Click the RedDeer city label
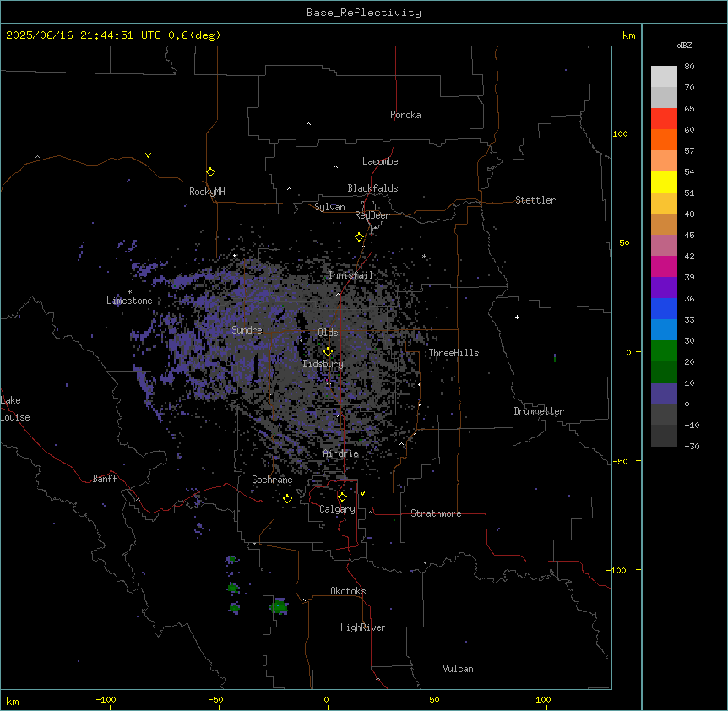The image size is (728, 711). (372, 215)
